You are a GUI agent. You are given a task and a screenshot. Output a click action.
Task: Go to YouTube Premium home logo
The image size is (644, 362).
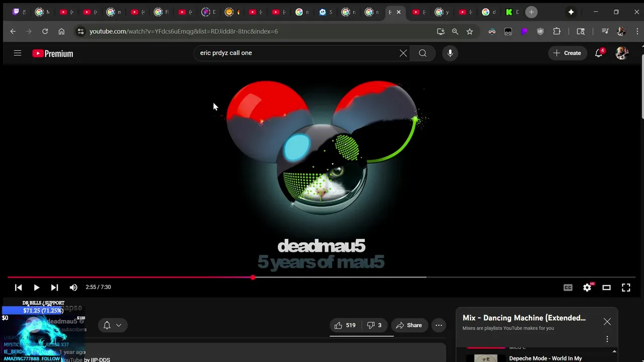pyautogui.click(x=53, y=53)
